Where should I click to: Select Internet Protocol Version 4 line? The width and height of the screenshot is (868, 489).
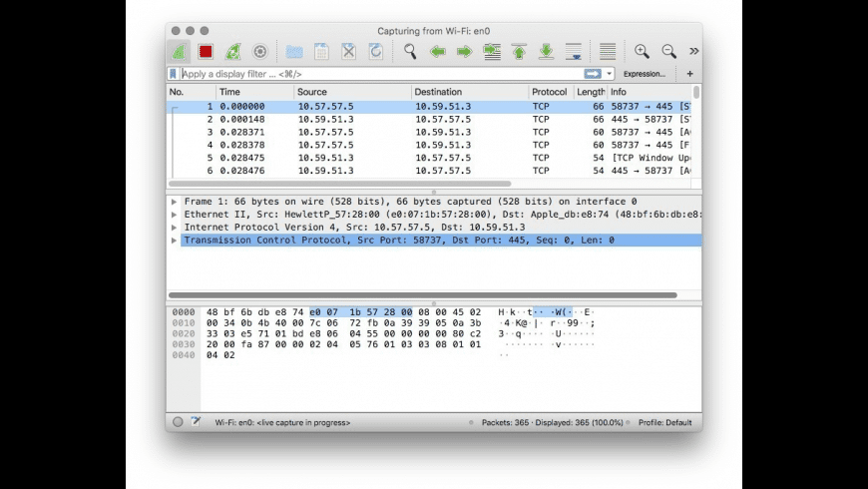tap(354, 228)
